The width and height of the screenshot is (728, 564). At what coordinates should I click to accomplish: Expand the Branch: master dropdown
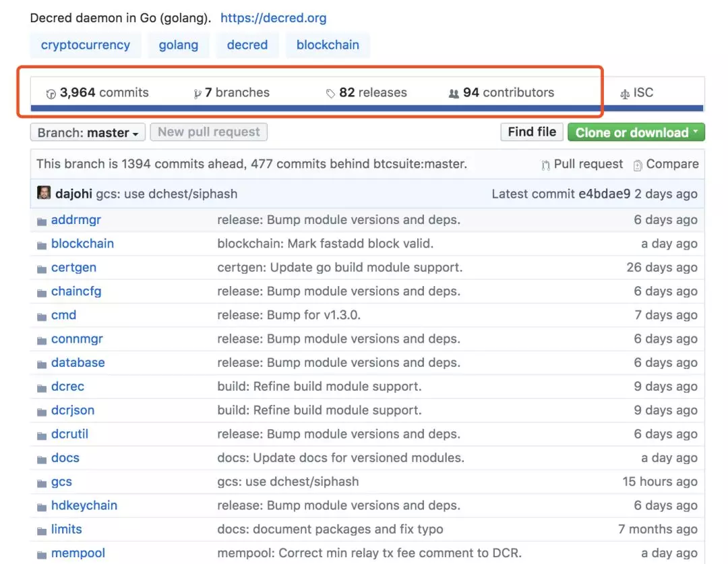[88, 132]
